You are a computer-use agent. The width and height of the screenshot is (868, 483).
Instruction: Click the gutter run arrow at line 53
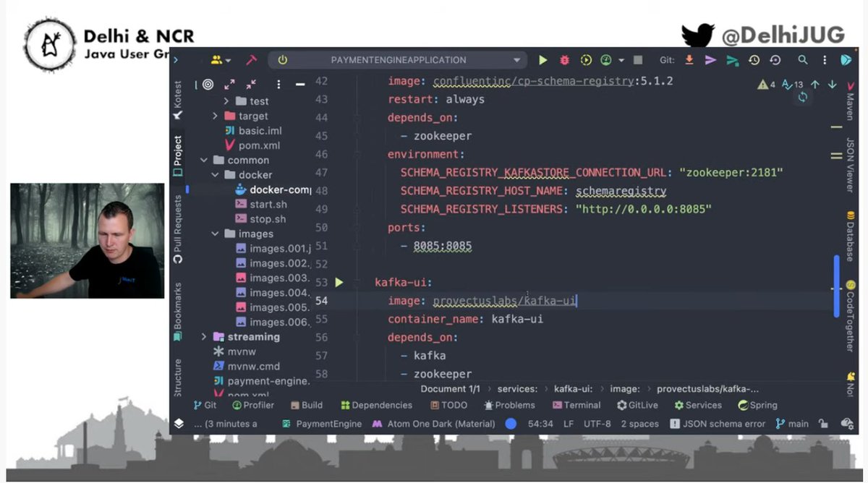tap(339, 283)
